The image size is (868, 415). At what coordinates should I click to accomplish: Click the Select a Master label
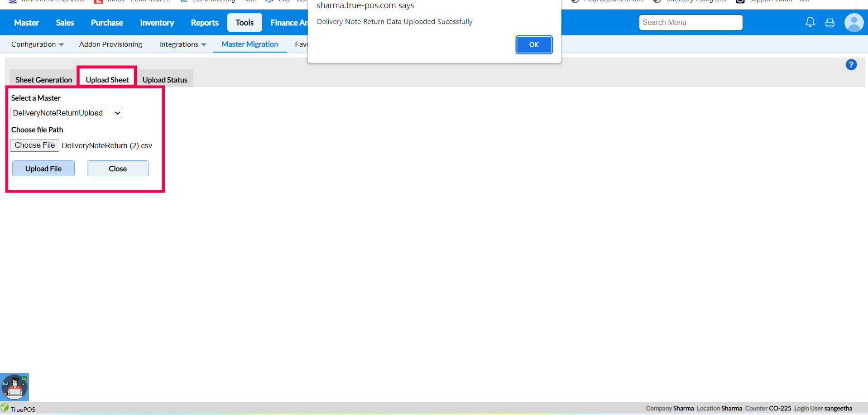(36, 98)
